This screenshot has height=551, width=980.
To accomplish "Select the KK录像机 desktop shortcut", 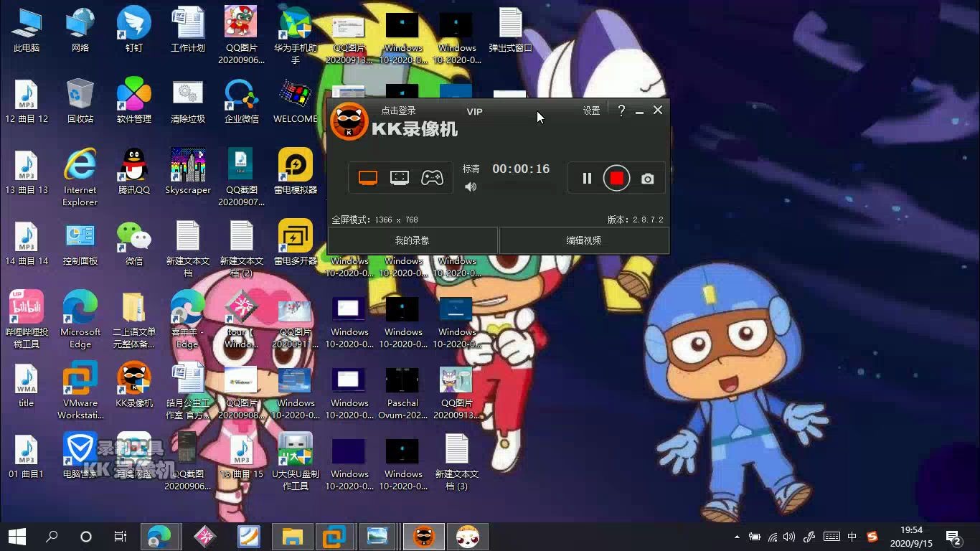I will pyautogui.click(x=134, y=385).
